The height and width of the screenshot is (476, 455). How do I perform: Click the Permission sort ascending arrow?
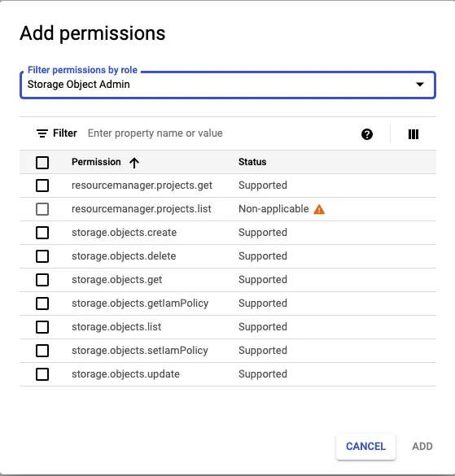(134, 163)
